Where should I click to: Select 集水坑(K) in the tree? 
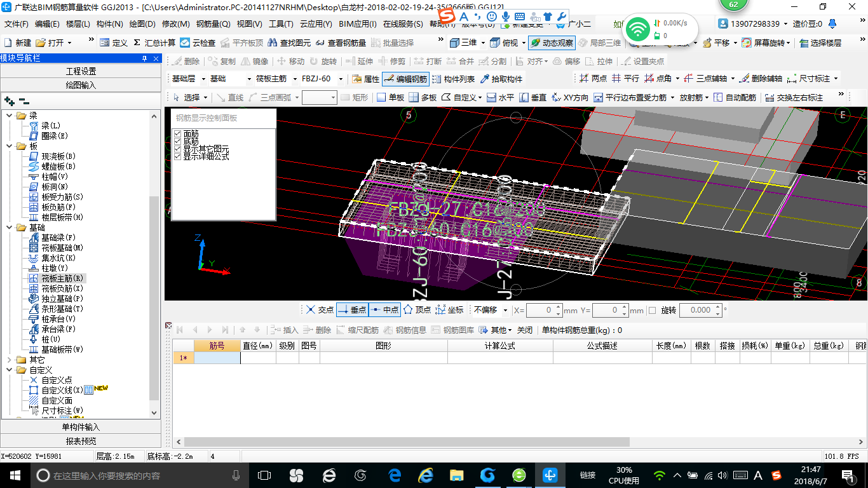coord(58,258)
